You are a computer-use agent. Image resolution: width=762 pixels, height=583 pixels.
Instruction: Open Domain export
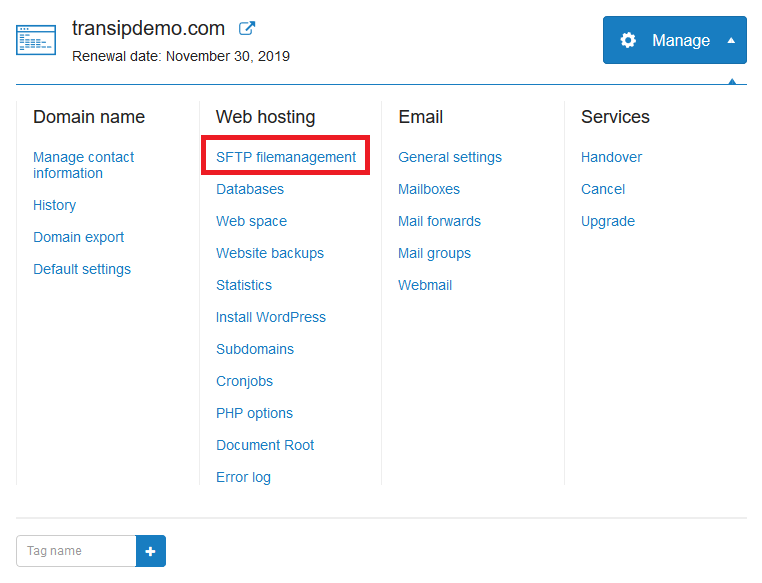tap(78, 237)
